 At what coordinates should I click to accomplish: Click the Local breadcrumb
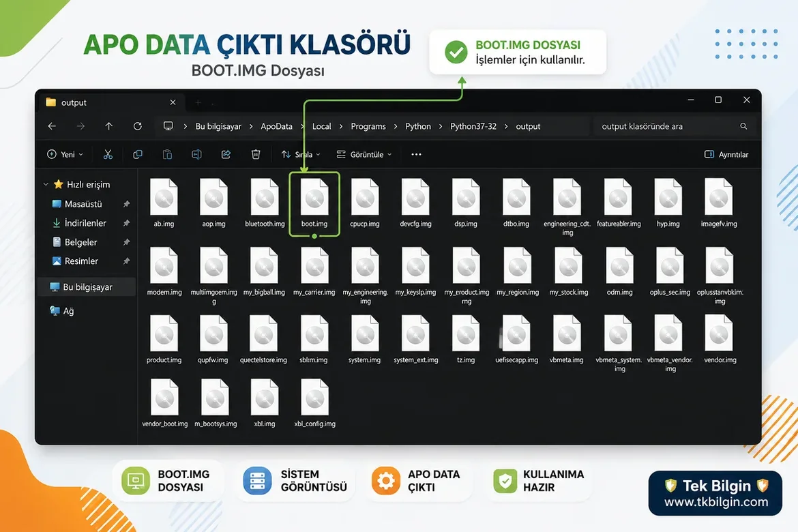[321, 126]
